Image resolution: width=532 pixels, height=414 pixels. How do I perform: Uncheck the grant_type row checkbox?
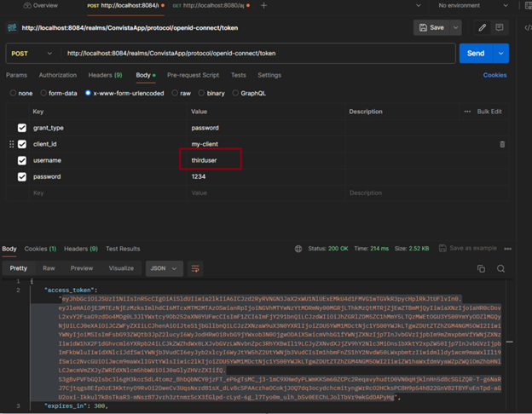pos(22,128)
